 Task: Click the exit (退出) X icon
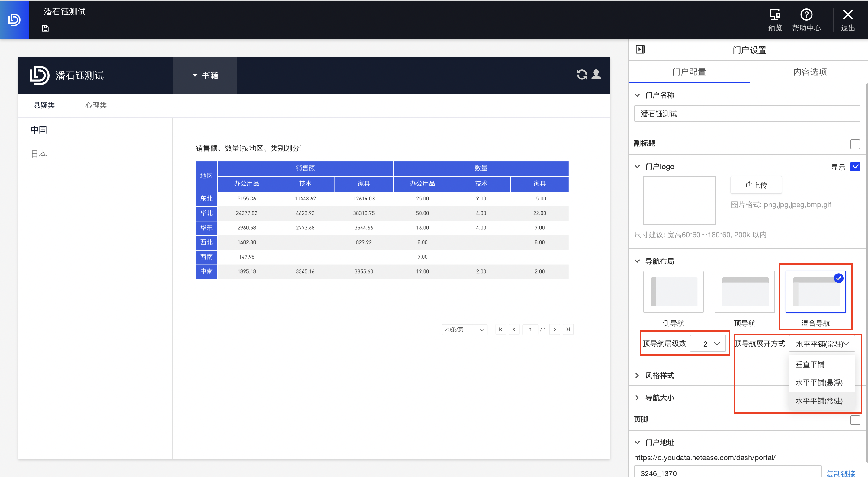[847, 15]
